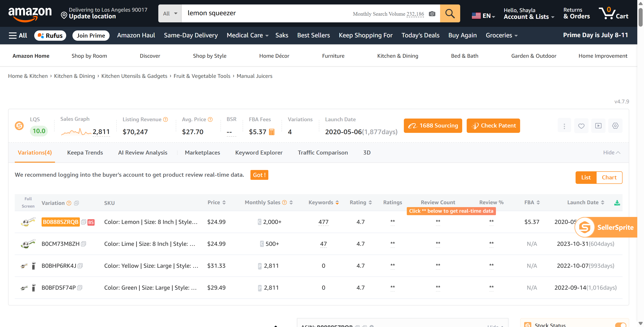Expand Medical Care dropdown
The width and height of the screenshot is (644, 327).
[x=247, y=36]
